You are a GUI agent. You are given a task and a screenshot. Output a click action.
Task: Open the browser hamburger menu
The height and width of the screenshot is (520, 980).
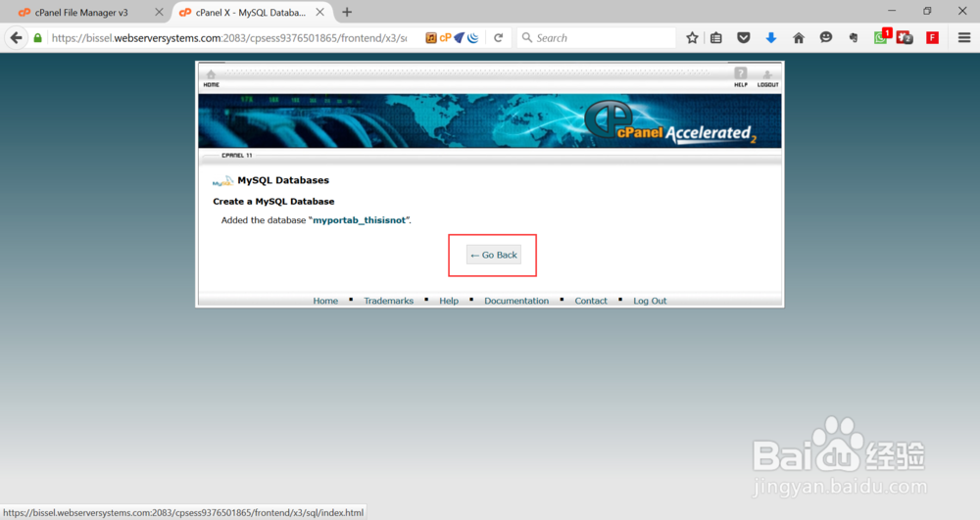point(964,38)
